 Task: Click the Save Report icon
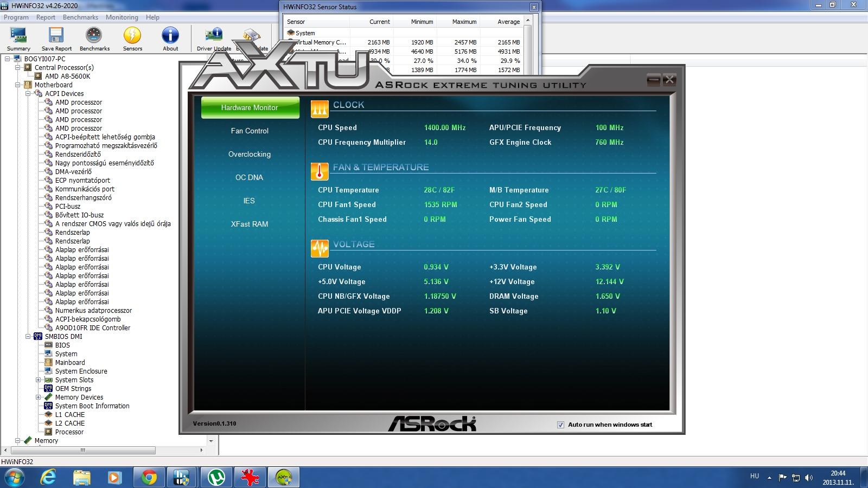(x=56, y=39)
